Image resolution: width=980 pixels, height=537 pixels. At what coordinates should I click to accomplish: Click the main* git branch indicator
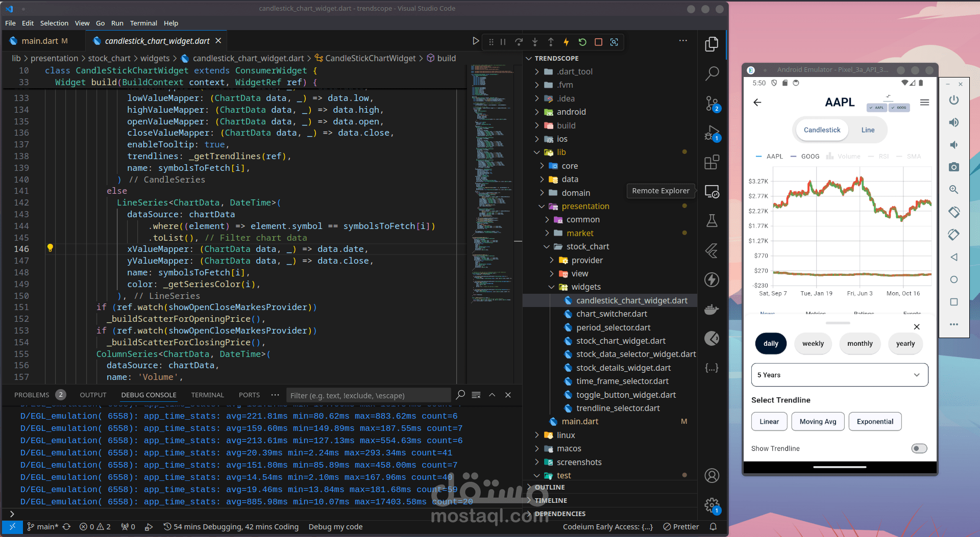point(43,527)
